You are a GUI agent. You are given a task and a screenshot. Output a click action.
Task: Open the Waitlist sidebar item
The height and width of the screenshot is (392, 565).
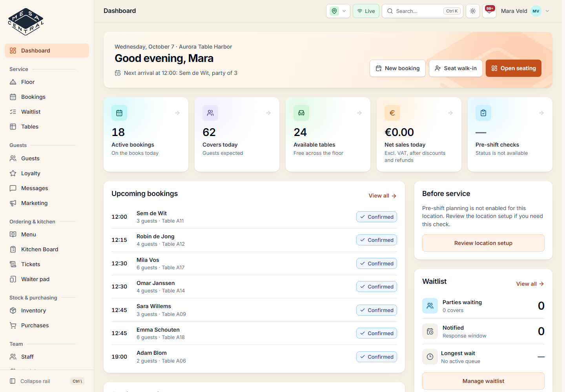tap(47, 112)
